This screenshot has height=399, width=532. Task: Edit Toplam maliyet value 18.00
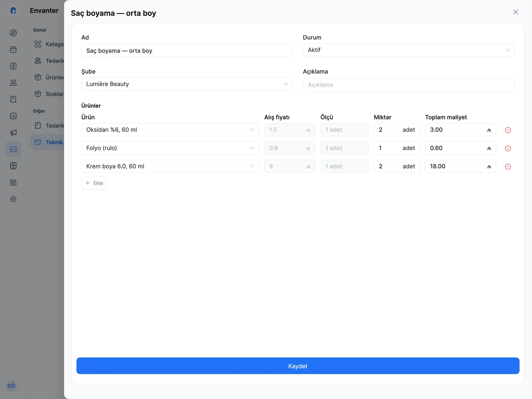(461, 166)
